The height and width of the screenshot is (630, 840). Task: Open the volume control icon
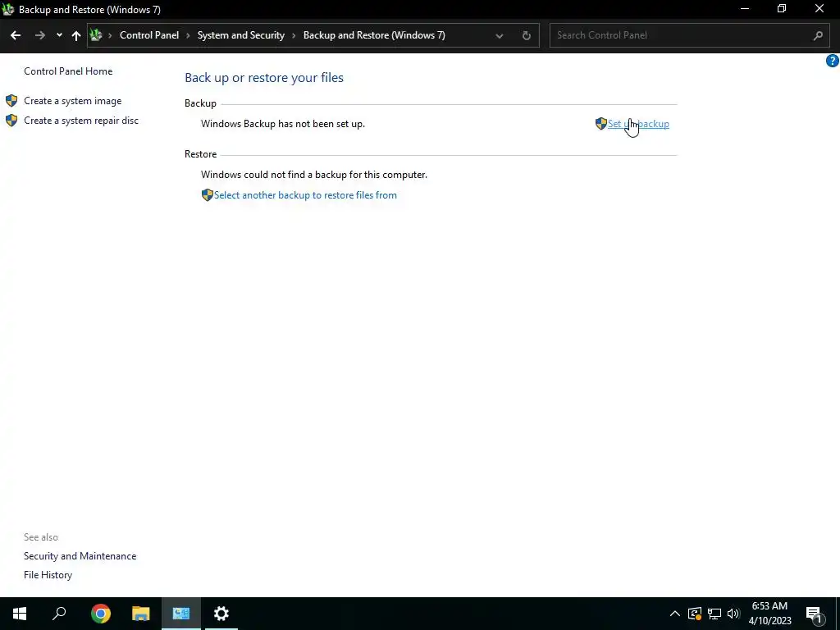[733, 614]
